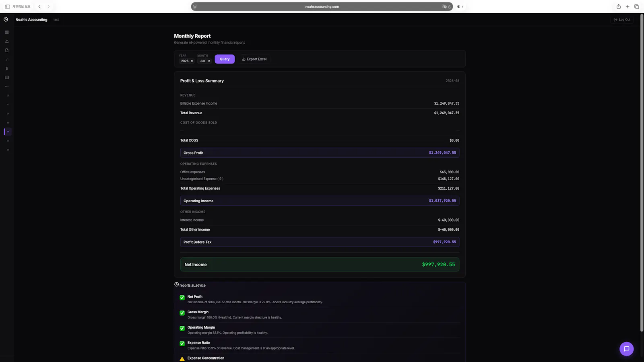Open the Month dropdown showing Jun
This screenshot has width=644, height=362.
point(204,61)
